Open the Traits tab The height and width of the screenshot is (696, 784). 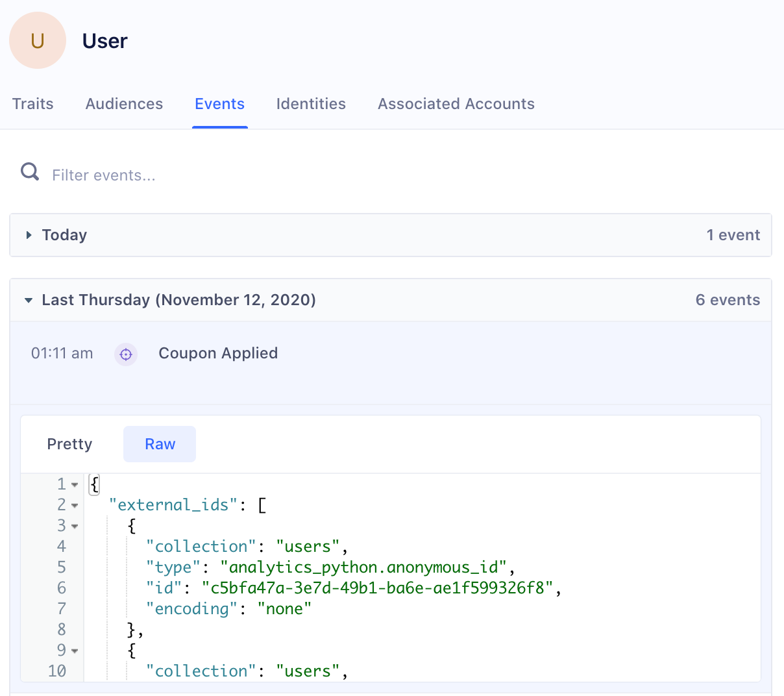click(32, 103)
